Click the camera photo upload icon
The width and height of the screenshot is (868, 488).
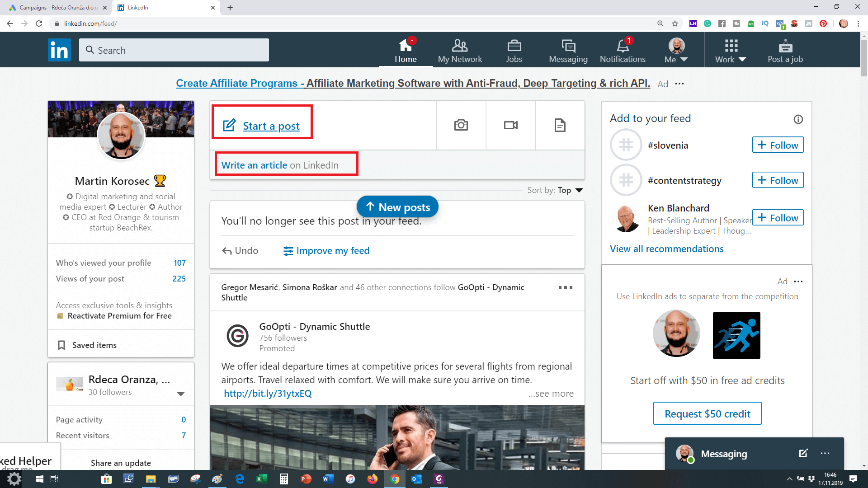click(461, 125)
